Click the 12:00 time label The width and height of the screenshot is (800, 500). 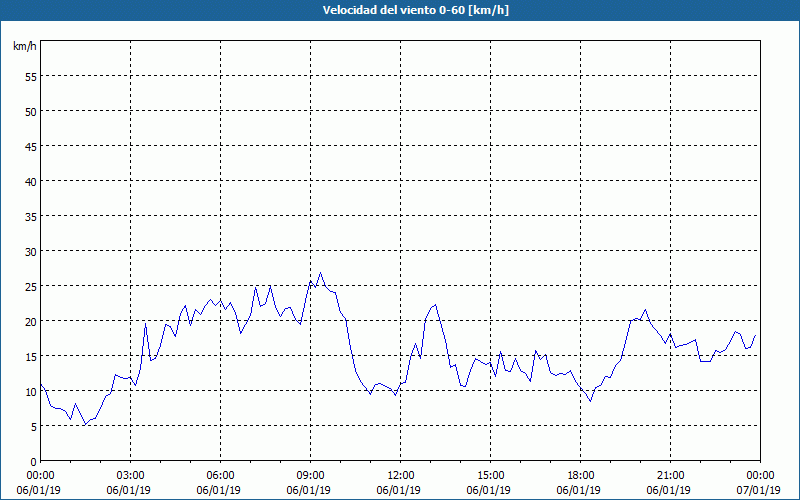coord(401,476)
